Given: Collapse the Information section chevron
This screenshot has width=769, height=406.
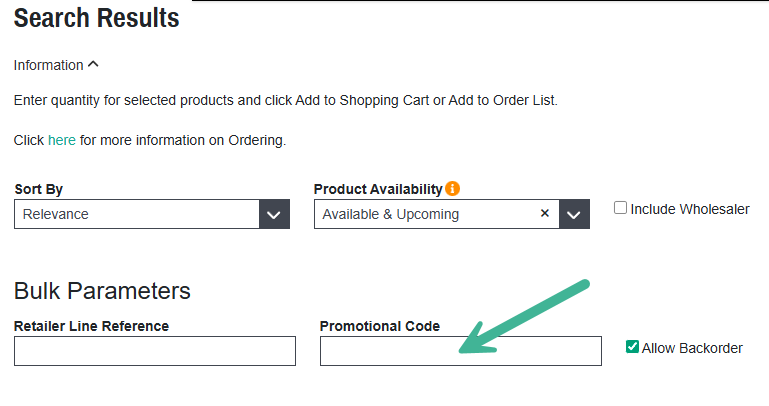Looking at the screenshot, I should [x=94, y=65].
